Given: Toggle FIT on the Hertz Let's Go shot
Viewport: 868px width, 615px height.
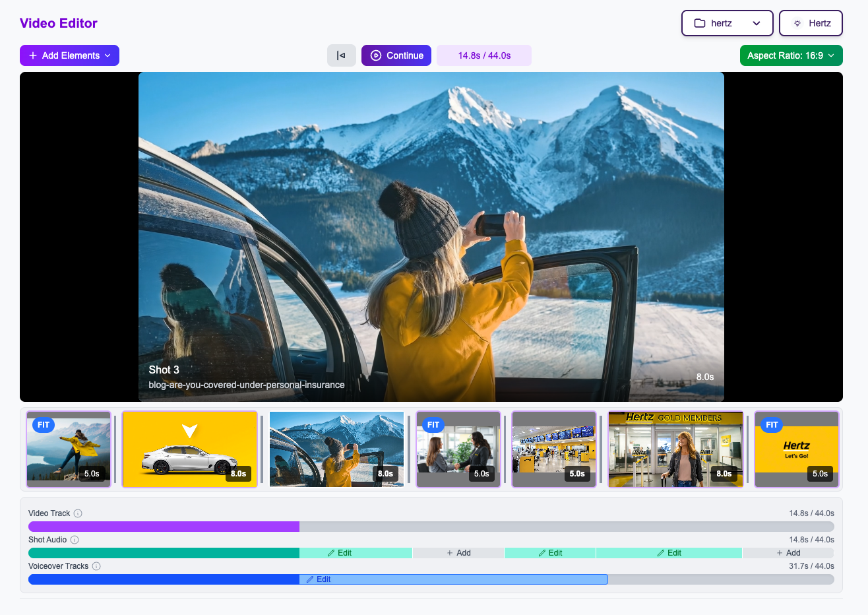Looking at the screenshot, I should coord(771,425).
